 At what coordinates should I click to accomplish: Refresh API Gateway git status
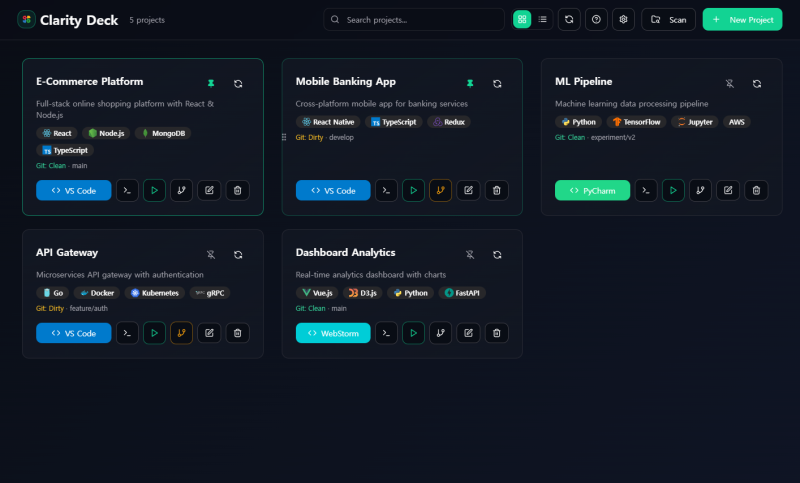(x=238, y=255)
